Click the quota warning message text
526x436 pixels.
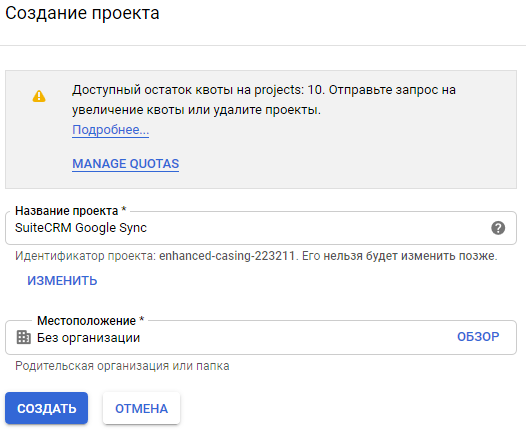(264, 100)
